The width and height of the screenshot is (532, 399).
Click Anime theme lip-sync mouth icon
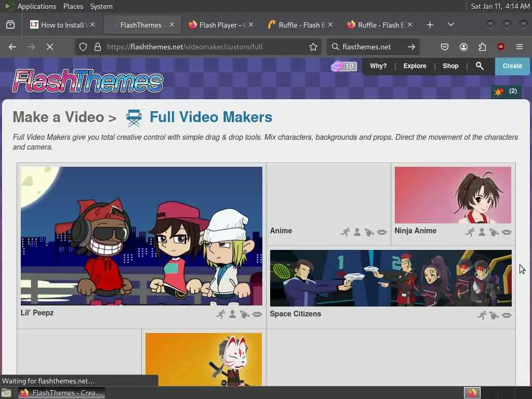pos(382,232)
